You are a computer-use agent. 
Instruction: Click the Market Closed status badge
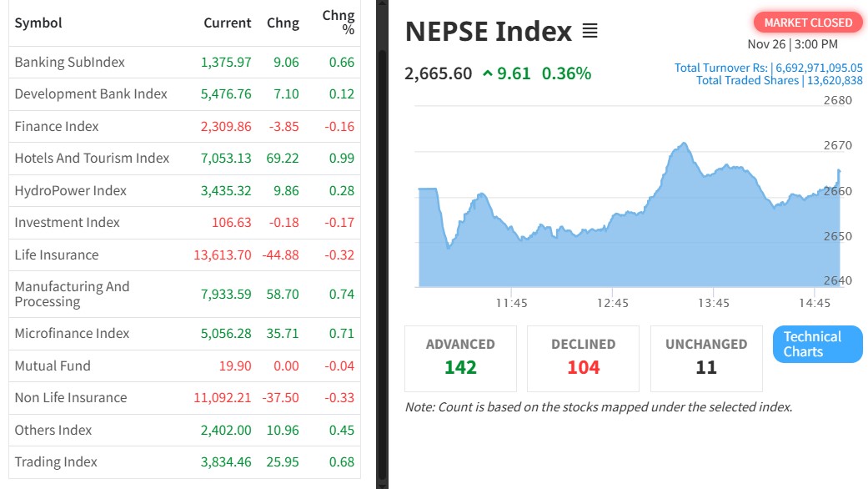807,23
